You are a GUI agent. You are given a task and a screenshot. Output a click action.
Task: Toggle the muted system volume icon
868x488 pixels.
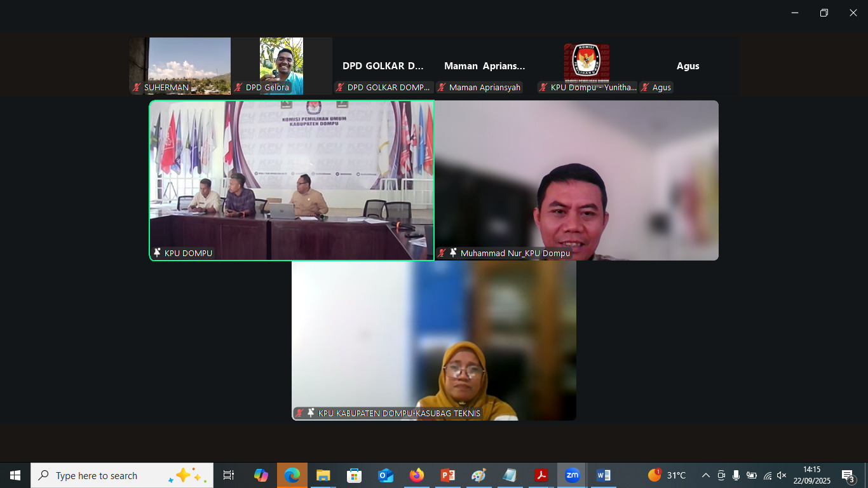[782, 475]
